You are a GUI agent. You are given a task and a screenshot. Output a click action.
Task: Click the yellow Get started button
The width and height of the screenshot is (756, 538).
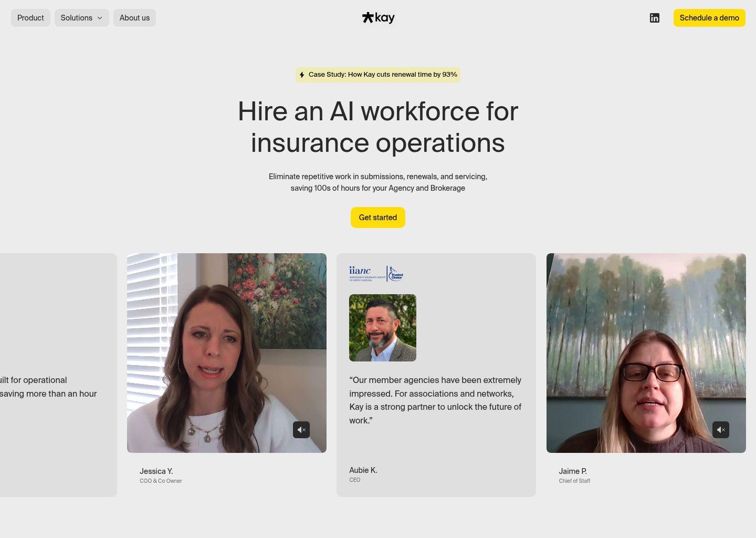pyautogui.click(x=377, y=218)
